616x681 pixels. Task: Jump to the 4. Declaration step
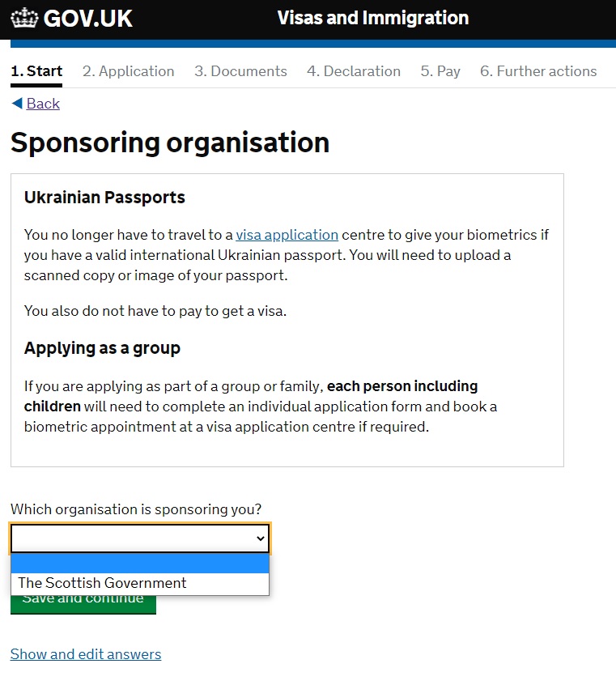pos(354,71)
